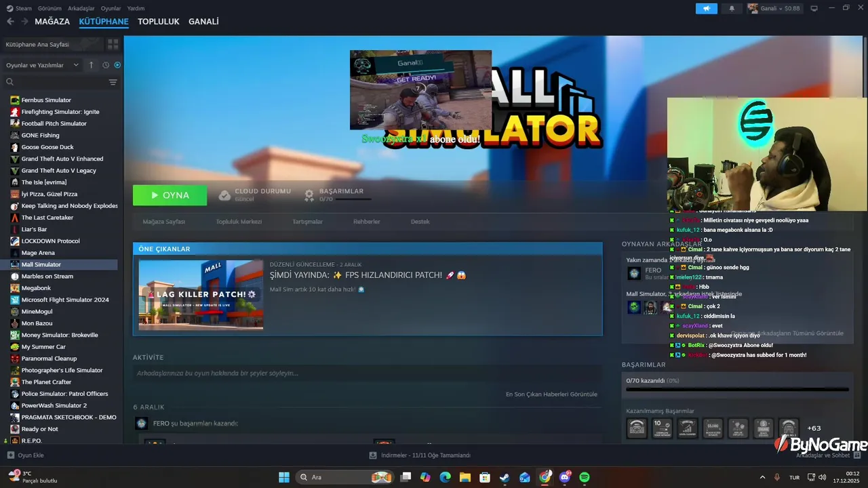
Task: Open Topluluk Merkezi link
Action: click(x=239, y=222)
